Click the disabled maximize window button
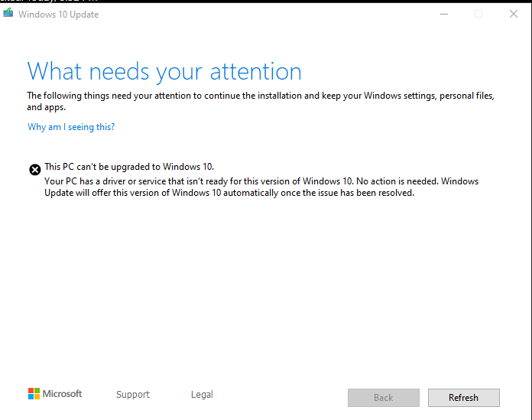 [478, 15]
